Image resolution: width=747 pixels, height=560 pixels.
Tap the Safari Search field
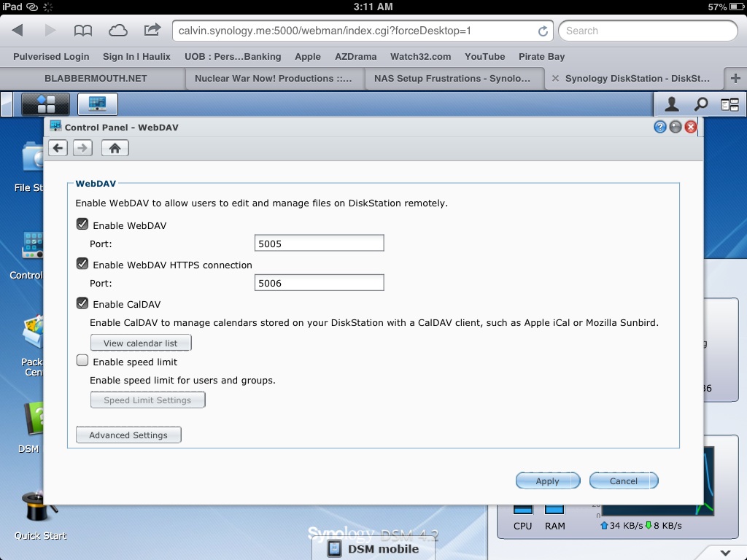point(648,31)
